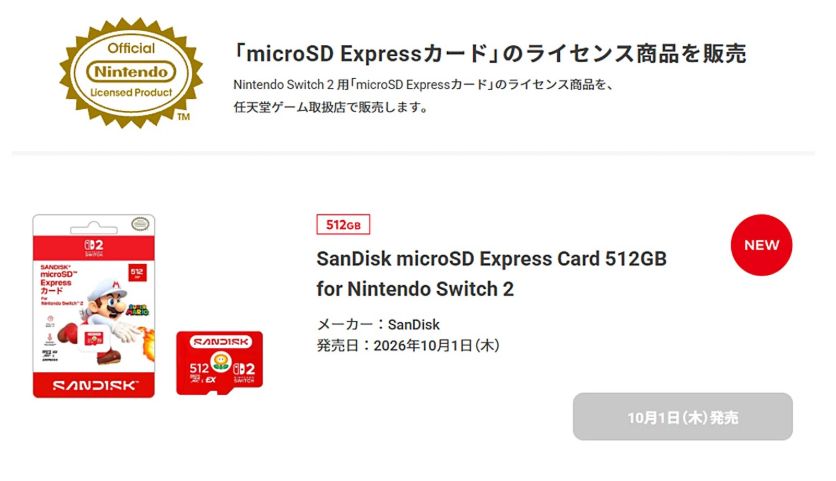Screen dimensions: 836x481
Task: Click the 発売日 2026年10月1日 release date
Action: [x=408, y=346]
